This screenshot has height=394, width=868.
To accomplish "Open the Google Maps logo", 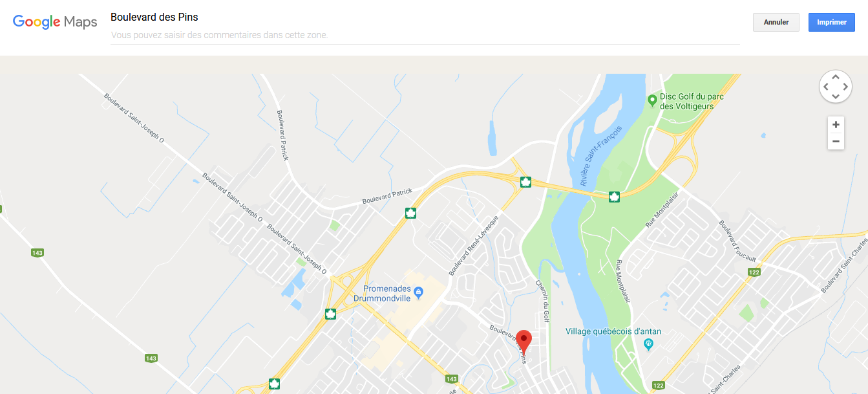I will click(x=55, y=22).
